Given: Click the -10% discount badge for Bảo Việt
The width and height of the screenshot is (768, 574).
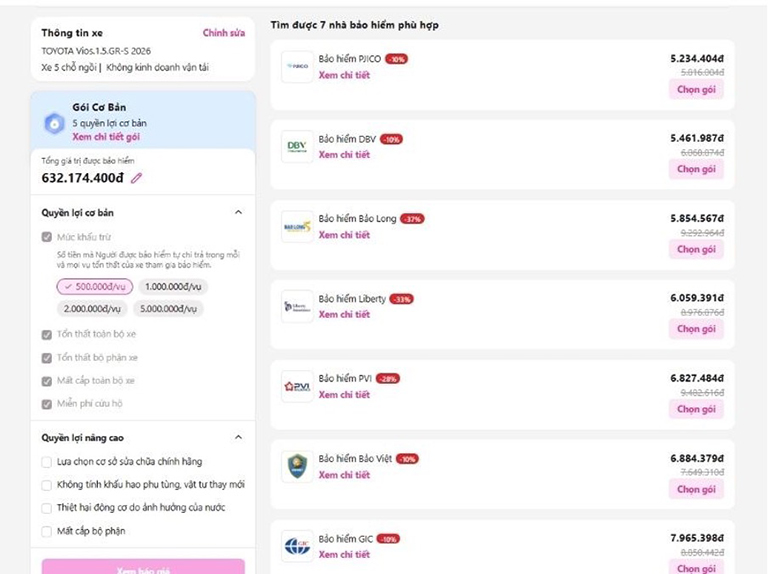Looking at the screenshot, I should [x=408, y=459].
